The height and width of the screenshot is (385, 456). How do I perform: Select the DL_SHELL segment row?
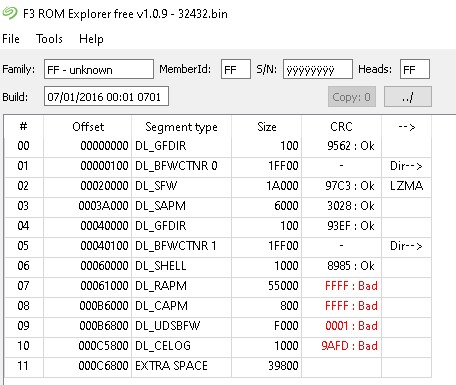tap(218, 266)
